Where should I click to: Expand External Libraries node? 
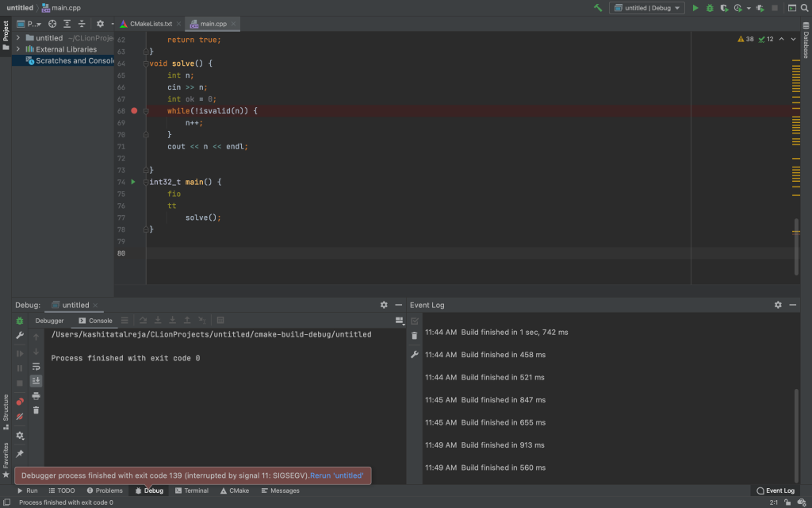pyautogui.click(x=18, y=49)
